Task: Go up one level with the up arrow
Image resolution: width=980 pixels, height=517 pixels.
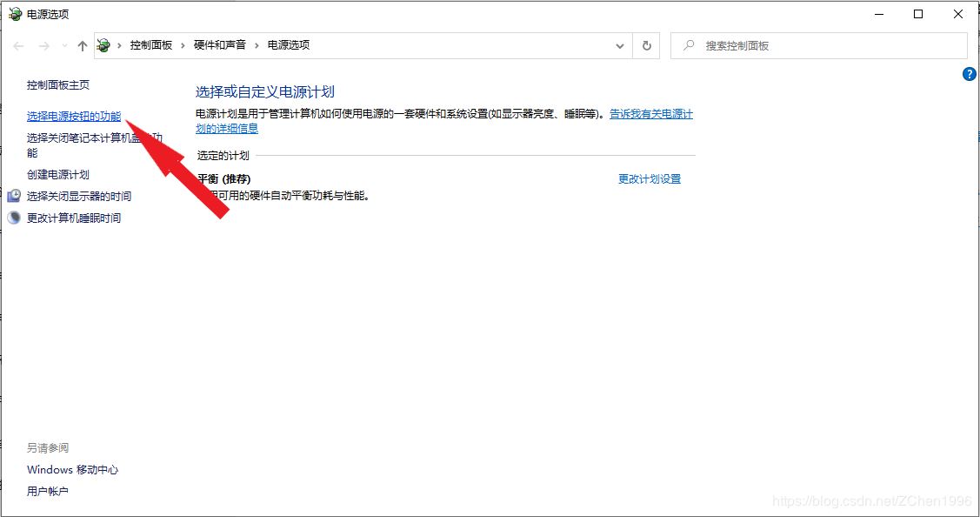Action: click(x=83, y=45)
